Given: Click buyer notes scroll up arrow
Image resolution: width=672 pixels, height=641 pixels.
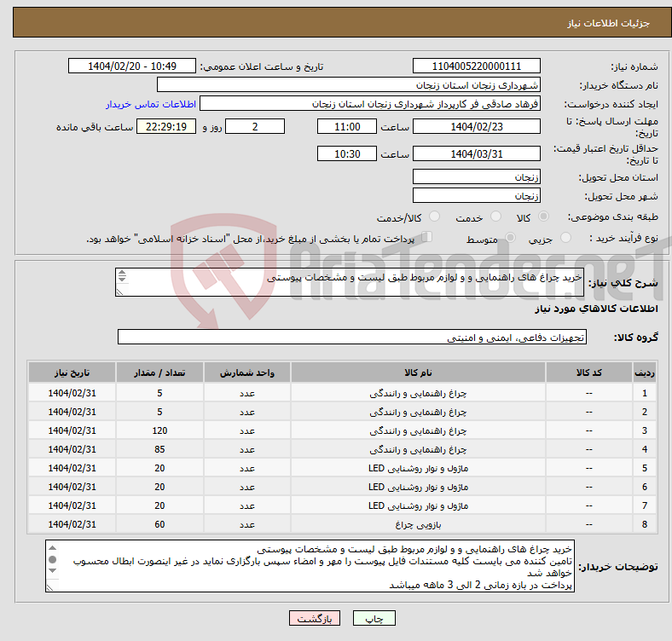Looking at the screenshot, I should coord(53,547).
